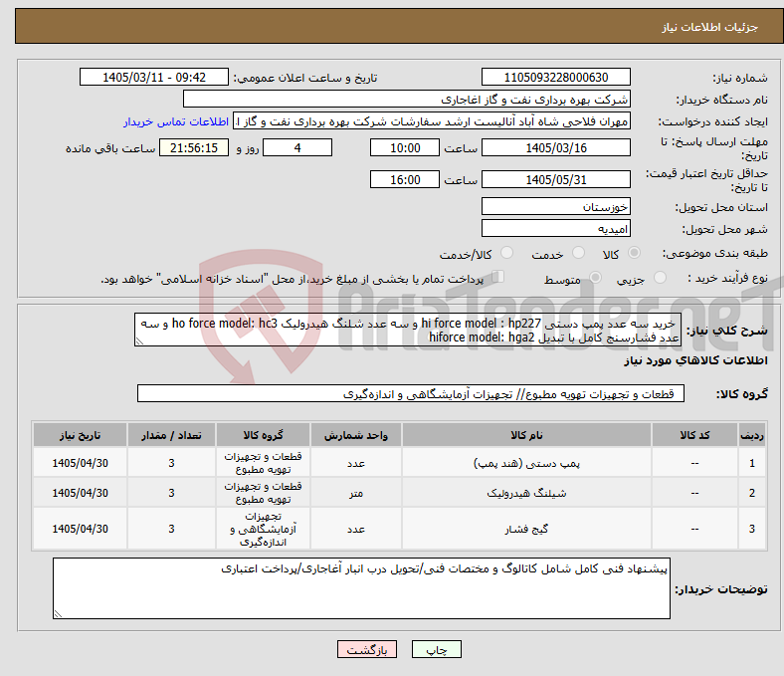Click the شماره نیاز field 1105093228000630
This screenshot has height=676, width=784.
point(555,77)
